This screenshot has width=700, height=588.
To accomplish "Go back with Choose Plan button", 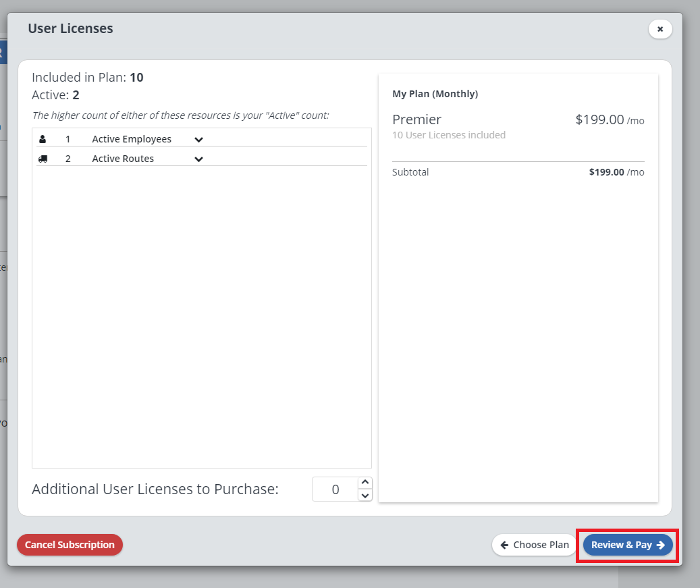I will [535, 545].
